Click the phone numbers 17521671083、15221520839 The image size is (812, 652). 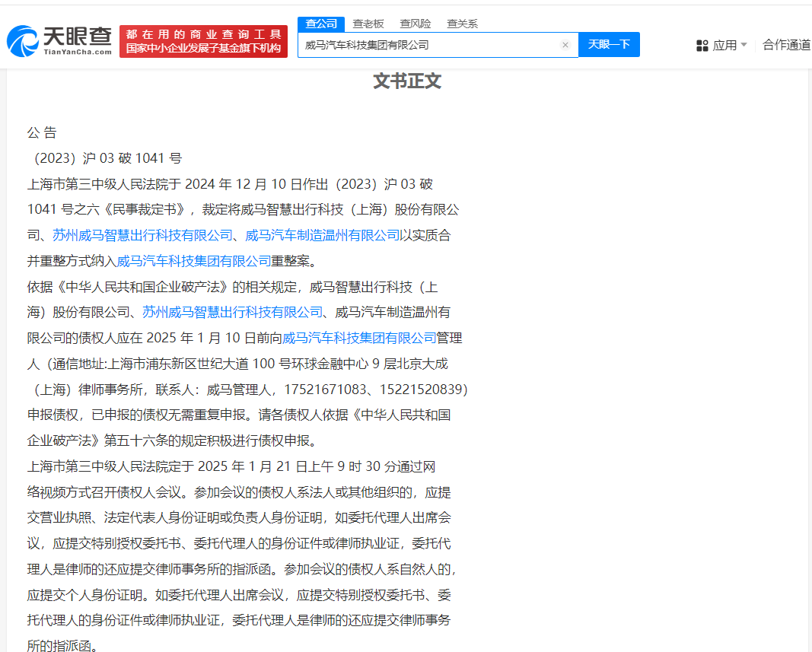point(375,390)
